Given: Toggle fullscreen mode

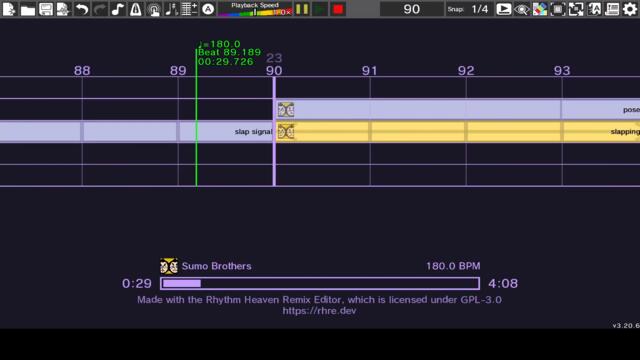Looking at the screenshot, I should click(576, 9).
